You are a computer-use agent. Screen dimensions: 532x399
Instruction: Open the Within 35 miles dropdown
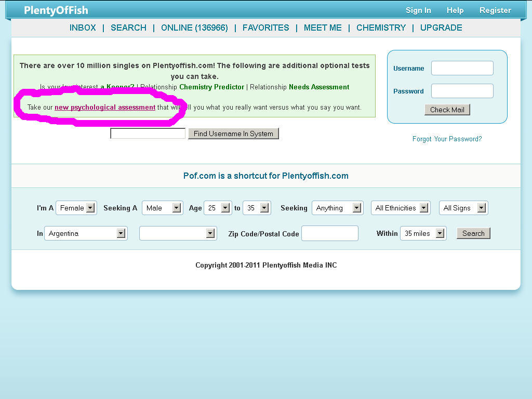coord(423,233)
